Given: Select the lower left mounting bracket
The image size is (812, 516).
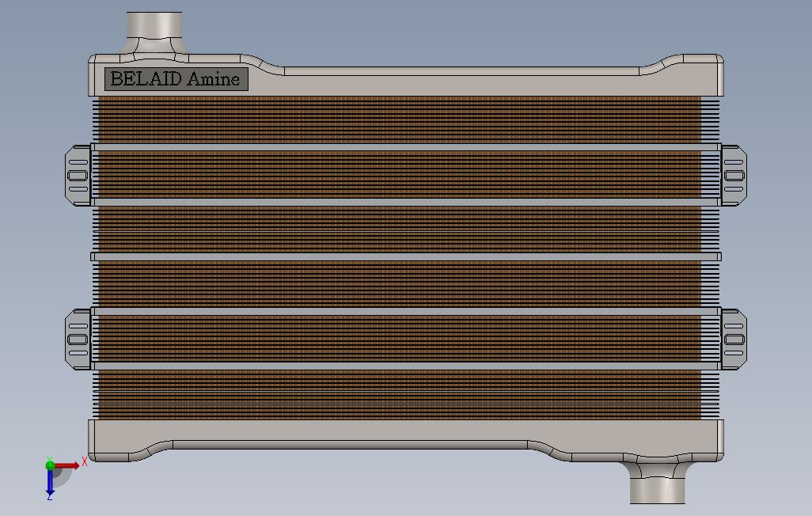Looking at the screenshot, I should [x=78, y=340].
